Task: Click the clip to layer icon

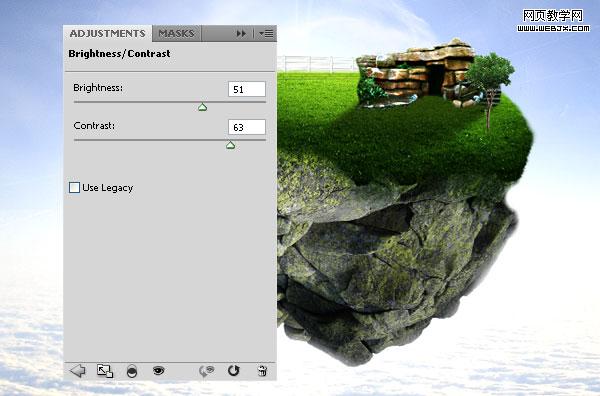Action: (x=132, y=371)
